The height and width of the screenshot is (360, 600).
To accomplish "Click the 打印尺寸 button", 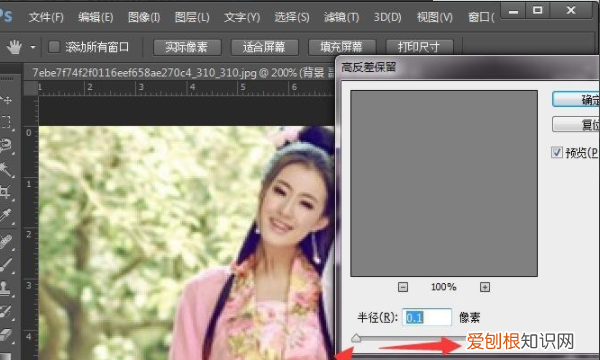I will 419,47.
